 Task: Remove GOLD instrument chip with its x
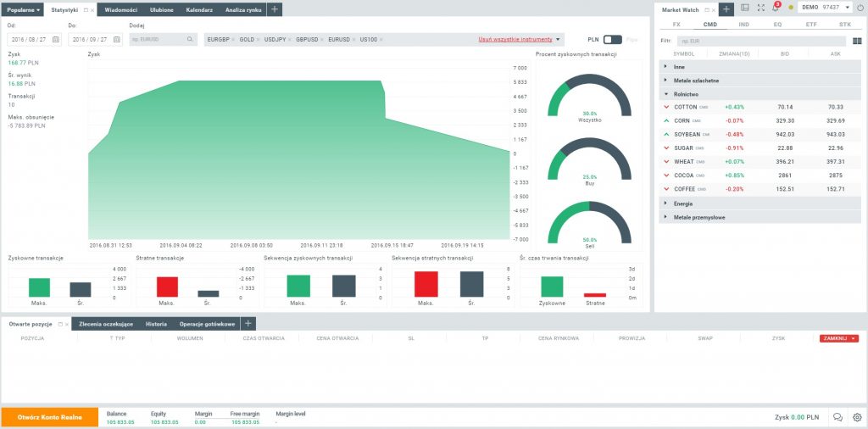click(258, 40)
